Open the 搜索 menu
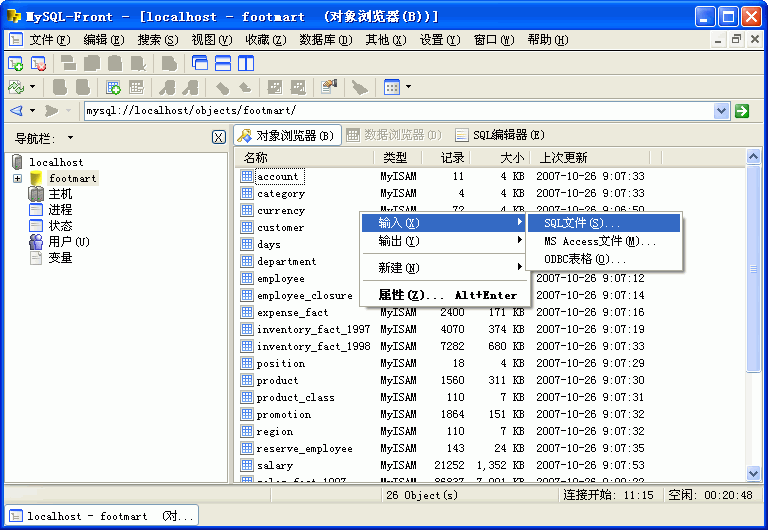 click(158, 40)
